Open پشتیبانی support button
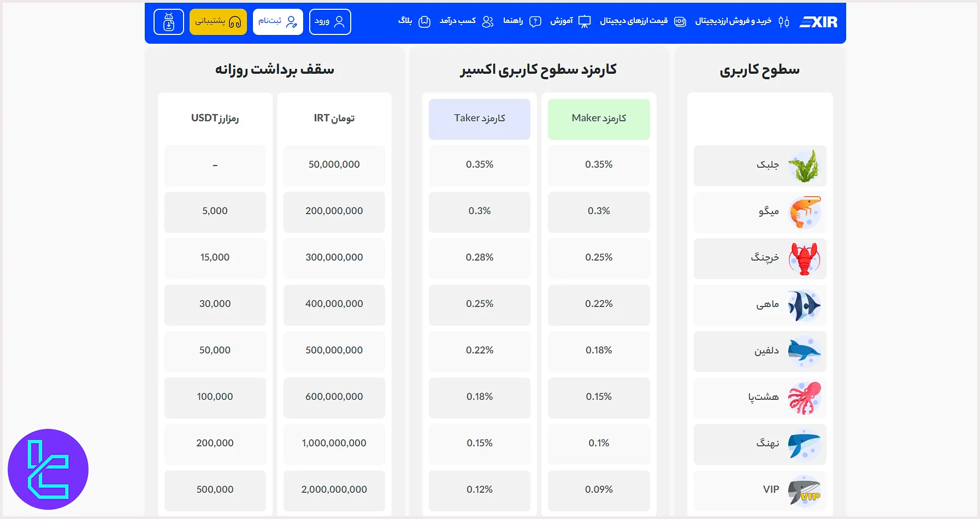The width and height of the screenshot is (980, 519). [218, 22]
